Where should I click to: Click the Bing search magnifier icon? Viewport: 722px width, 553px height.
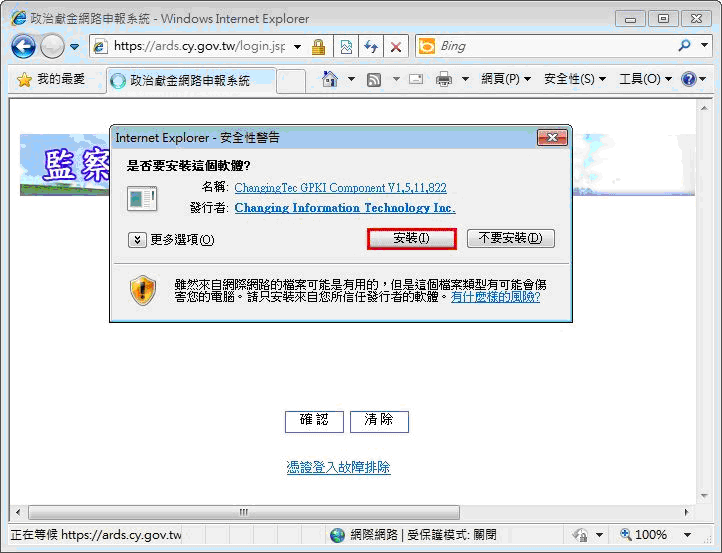tap(684, 46)
